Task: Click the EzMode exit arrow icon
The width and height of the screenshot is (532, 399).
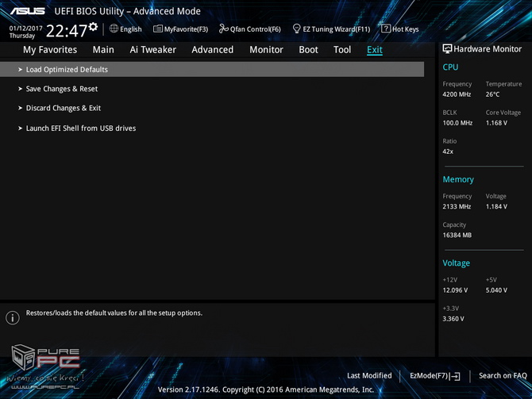Action: [x=455, y=376]
